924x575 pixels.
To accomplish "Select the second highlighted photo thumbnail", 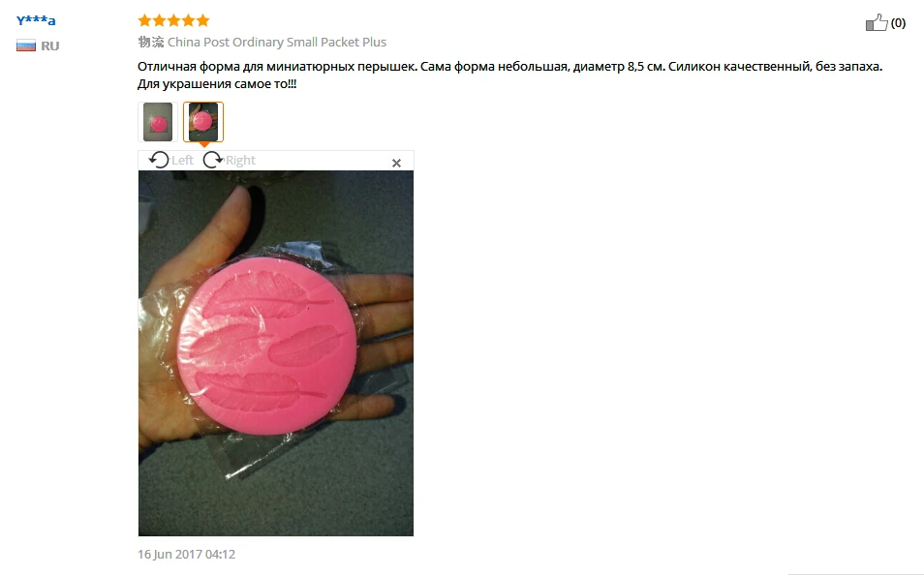I will click(203, 122).
